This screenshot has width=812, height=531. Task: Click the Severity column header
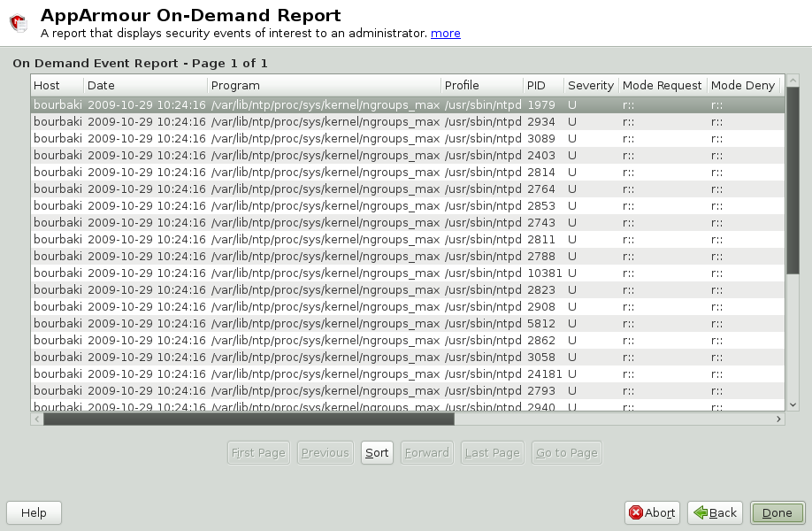pyautogui.click(x=590, y=85)
